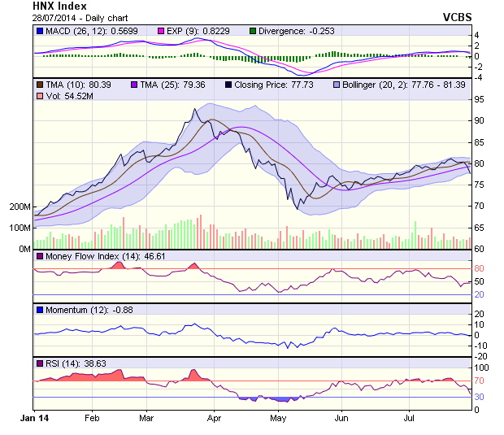Click the 200M label on volume axis
Screen dimensions: 504x435
tap(19, 207)
